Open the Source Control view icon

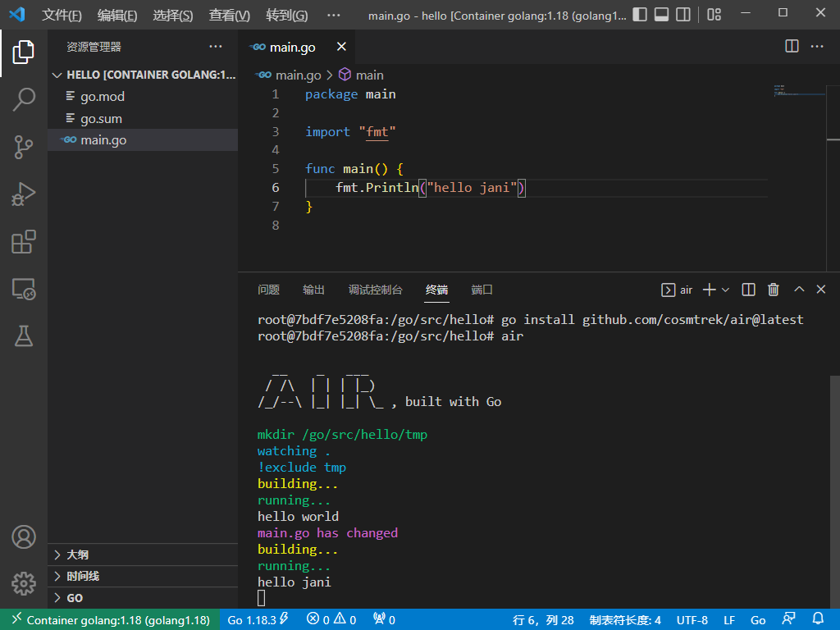click(24, 147)
